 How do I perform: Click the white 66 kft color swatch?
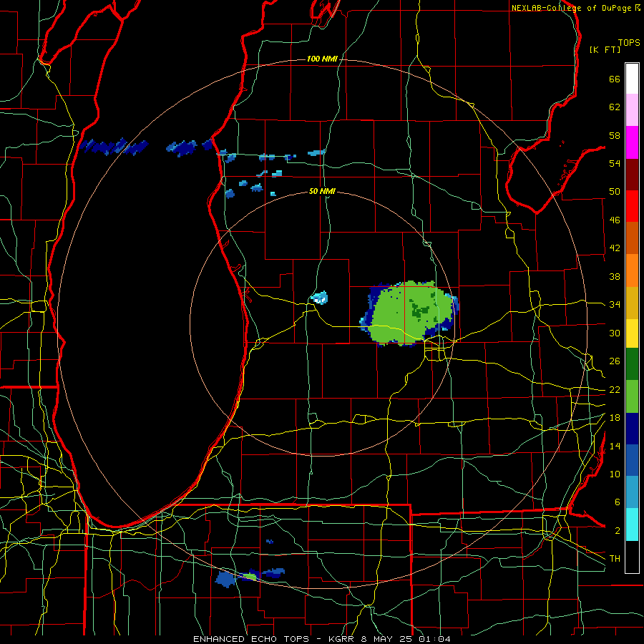(632, 79)
